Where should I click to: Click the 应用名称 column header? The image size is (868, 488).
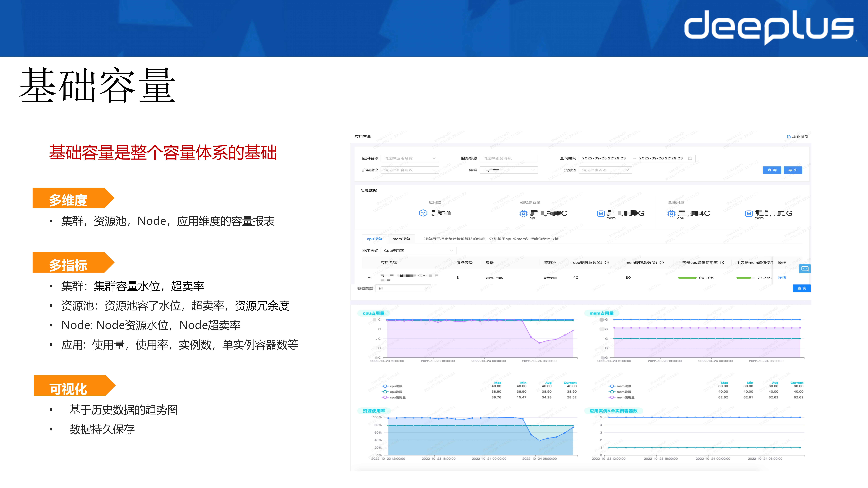coord(389,263)
